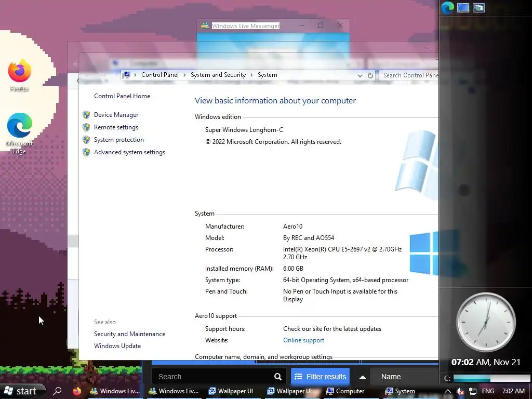Click the 07:02 AM, Nov 21 date text
This screenshot has height=399, width=532.
(x=486, y=362)
